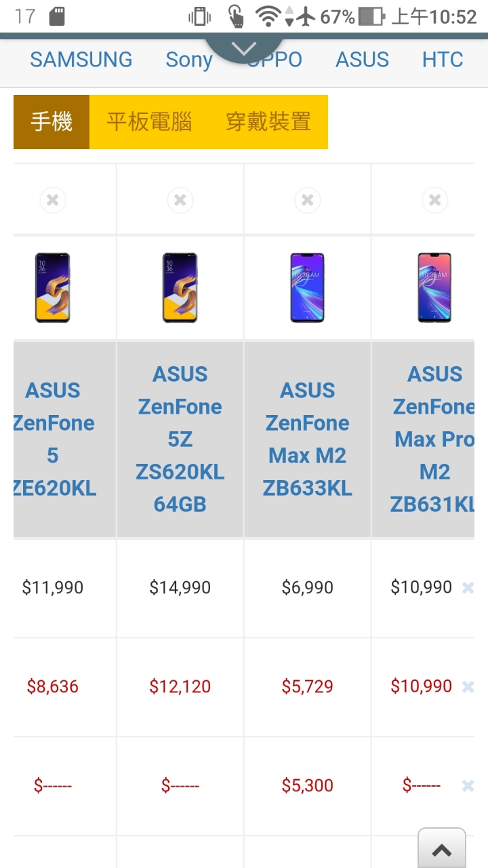Open the Sony brand link
The height and width of the screenshot is (868, 488).
(x=189, y=60)
